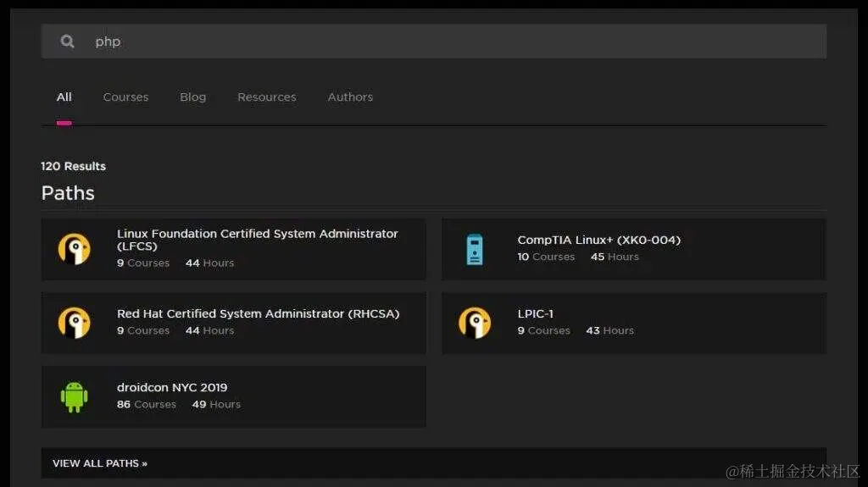Switch to the Courses tab

[125, 97]
